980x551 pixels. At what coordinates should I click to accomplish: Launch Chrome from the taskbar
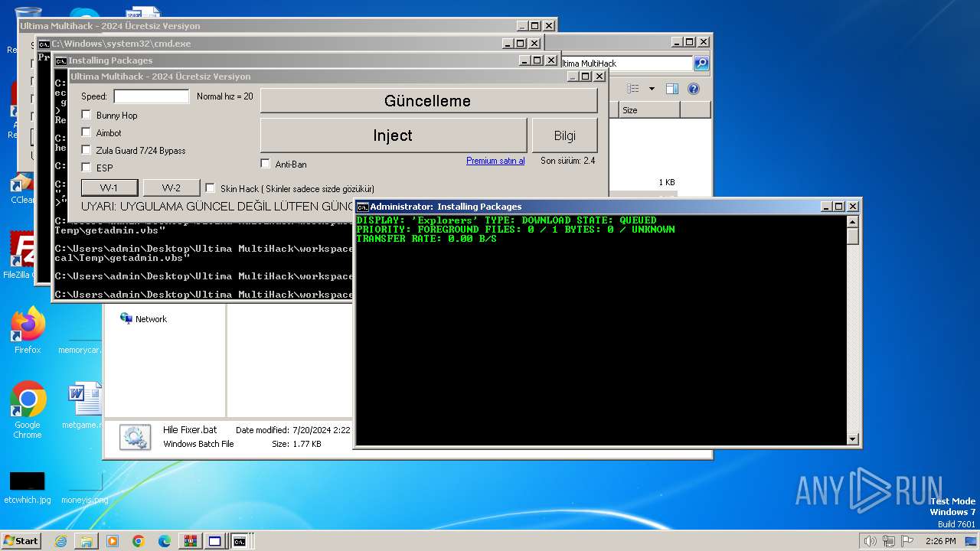(139, 541)
